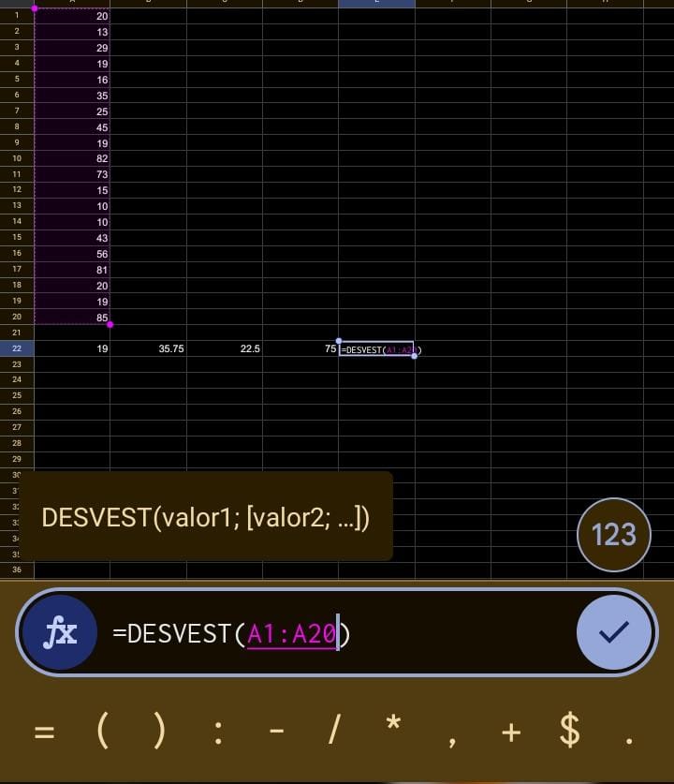This screenshot has height=784, width=674.
Task: Select row 10 header
Action: pos(17,158)
